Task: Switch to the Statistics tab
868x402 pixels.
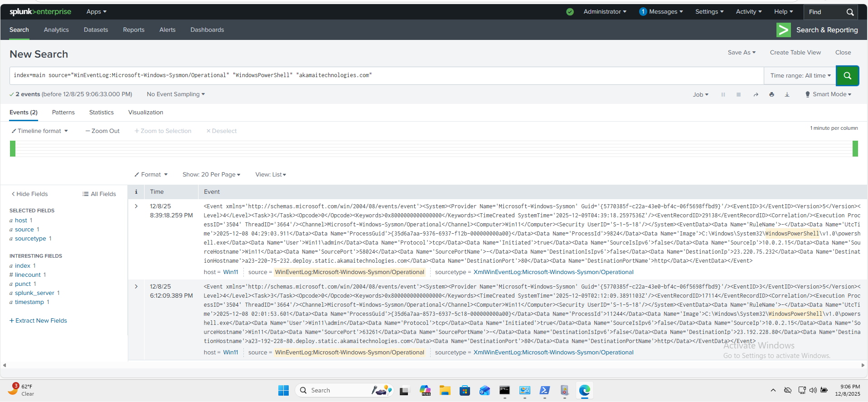Action: coord(102,113)
